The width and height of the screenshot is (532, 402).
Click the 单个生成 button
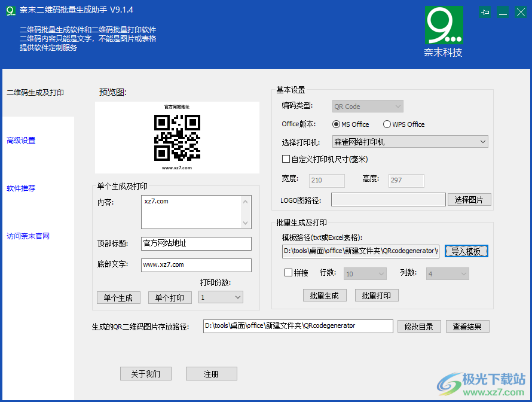coord(118,298)
